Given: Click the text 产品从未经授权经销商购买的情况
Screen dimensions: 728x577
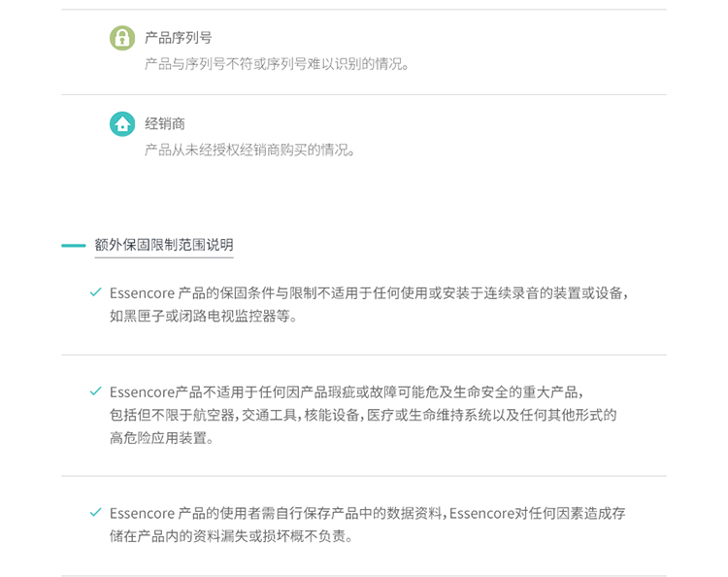Looking at the screenshot, I should click(x=250, y=150).
